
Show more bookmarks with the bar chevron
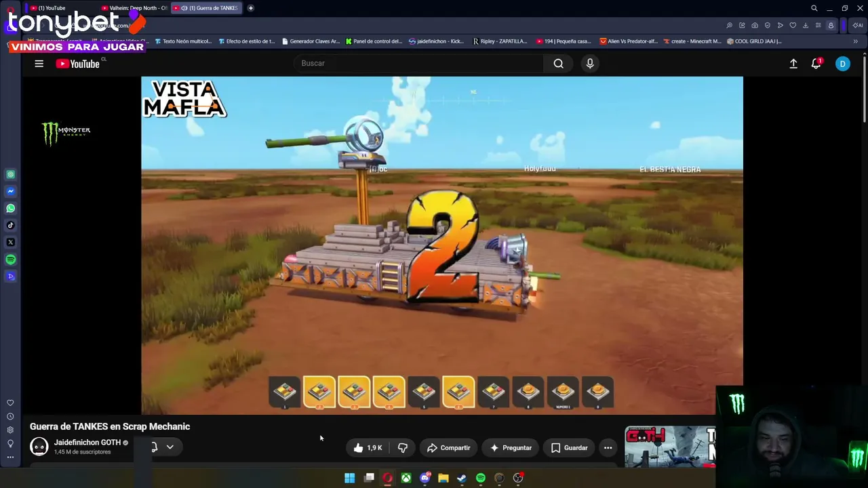[x=855, y=41]
